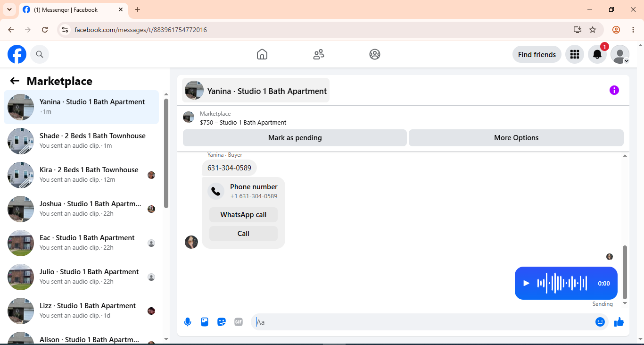
Task: Open conversation information purple icon
Action: (x=614, y=90)
